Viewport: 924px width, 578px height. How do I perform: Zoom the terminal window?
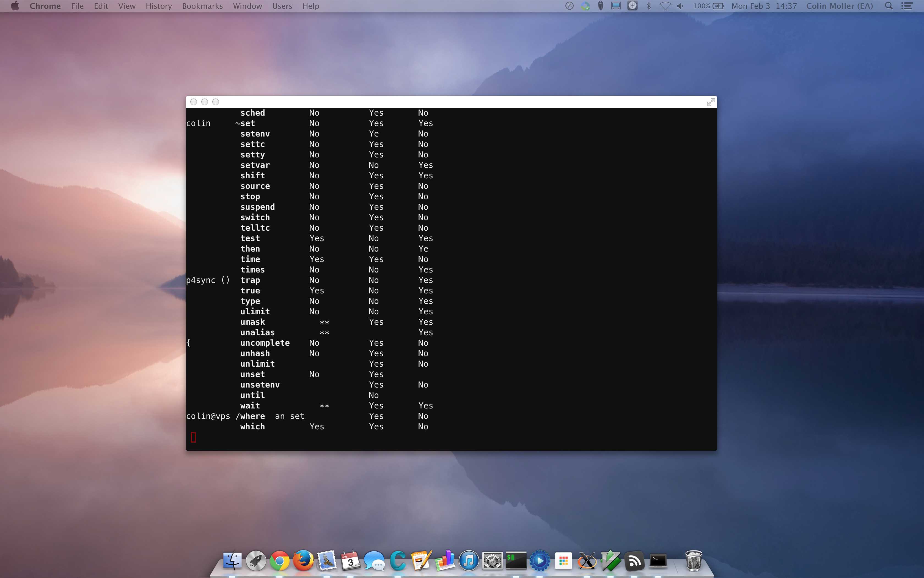(216, 102)
